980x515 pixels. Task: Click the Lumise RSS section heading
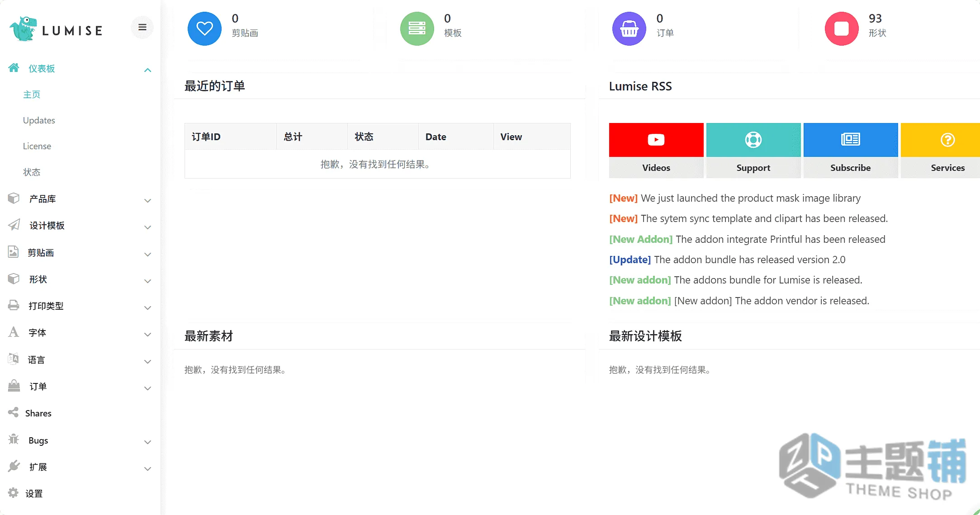640,86
